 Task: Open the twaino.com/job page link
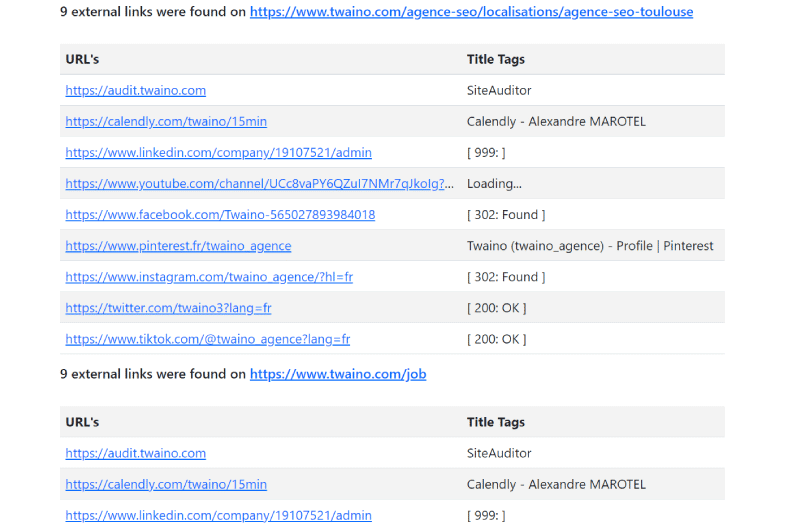(338, 374)
